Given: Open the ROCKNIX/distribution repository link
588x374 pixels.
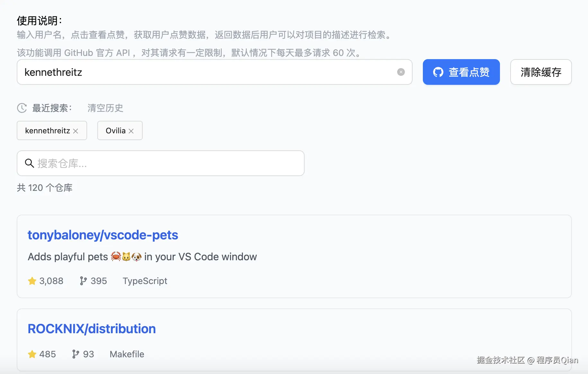Looking at the screenshot, I should (x=92, y=328).
